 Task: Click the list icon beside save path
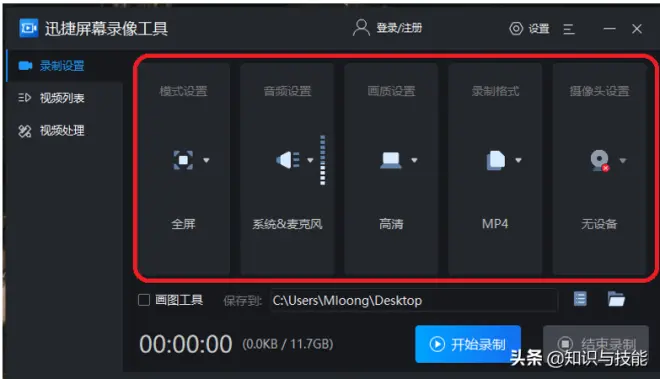click(x=580, y=299)
